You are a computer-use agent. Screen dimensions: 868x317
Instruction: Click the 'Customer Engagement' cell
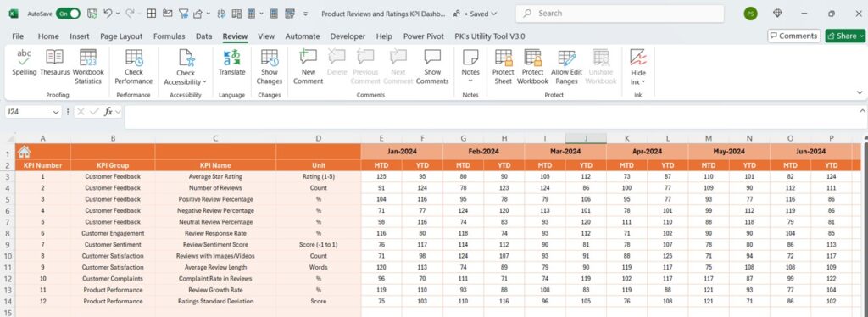pyautogui.click(x=113, y=233)
